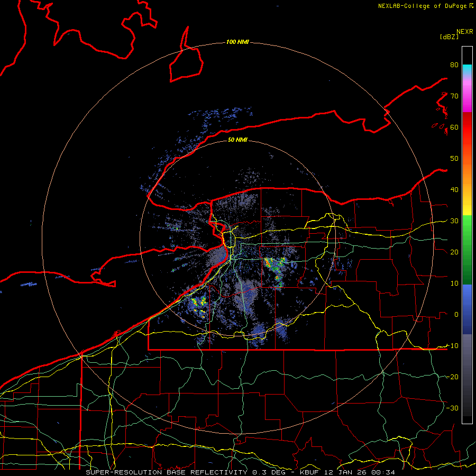Viewport: 476px width, 476px height.
Task: Click the 70 dBZ scale value
Action: [x=454, y=96]
